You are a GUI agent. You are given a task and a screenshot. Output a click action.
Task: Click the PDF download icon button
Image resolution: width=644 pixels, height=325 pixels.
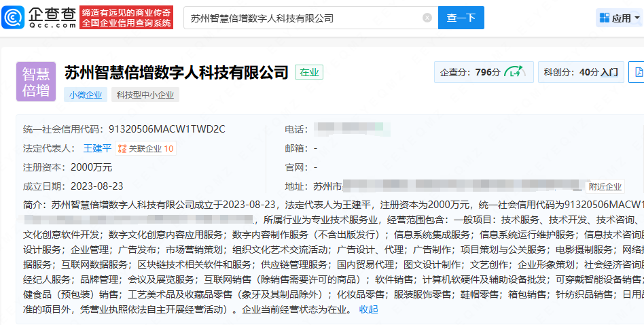(637, 72)
